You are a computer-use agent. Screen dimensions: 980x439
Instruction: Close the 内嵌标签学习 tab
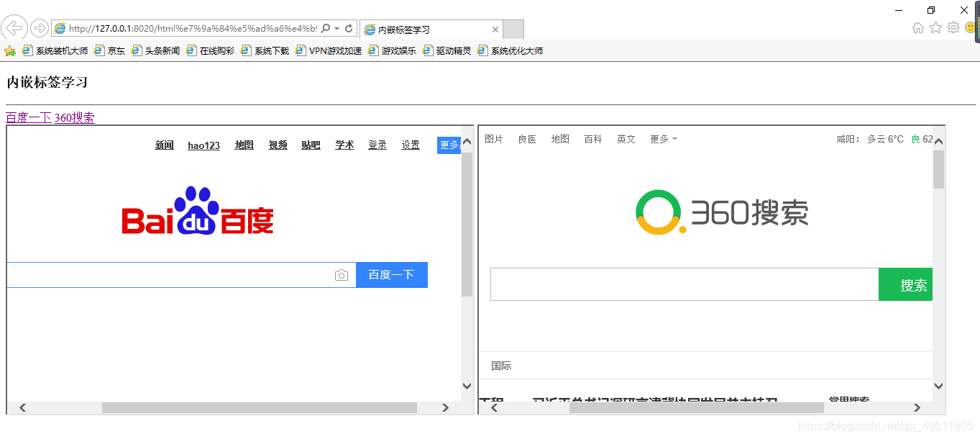pyautogui.click(x=495, y=30)
